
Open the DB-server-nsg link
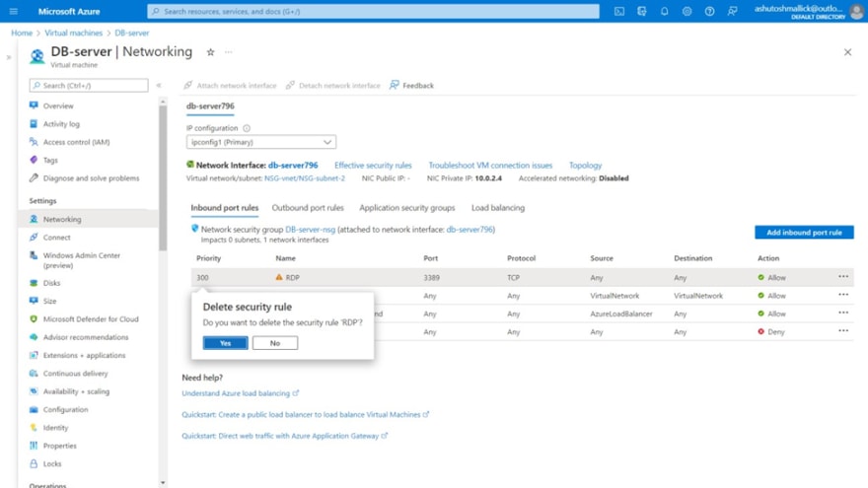click(310, 229)
